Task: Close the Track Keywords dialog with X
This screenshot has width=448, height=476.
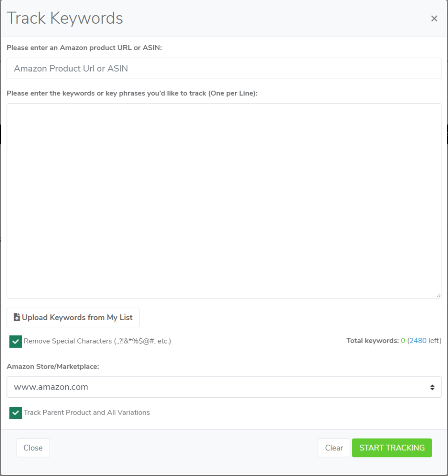Action: (x=434, y=19)
